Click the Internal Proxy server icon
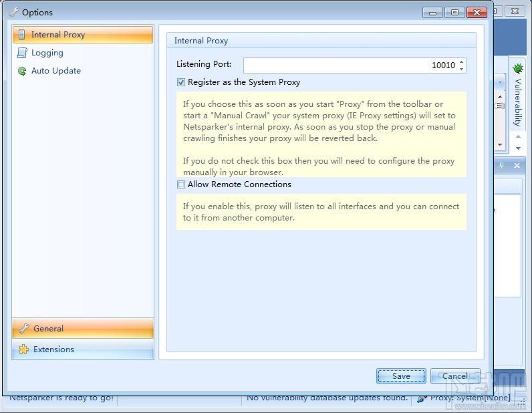The height and width of the screenshot is (413, 532). 21,34
